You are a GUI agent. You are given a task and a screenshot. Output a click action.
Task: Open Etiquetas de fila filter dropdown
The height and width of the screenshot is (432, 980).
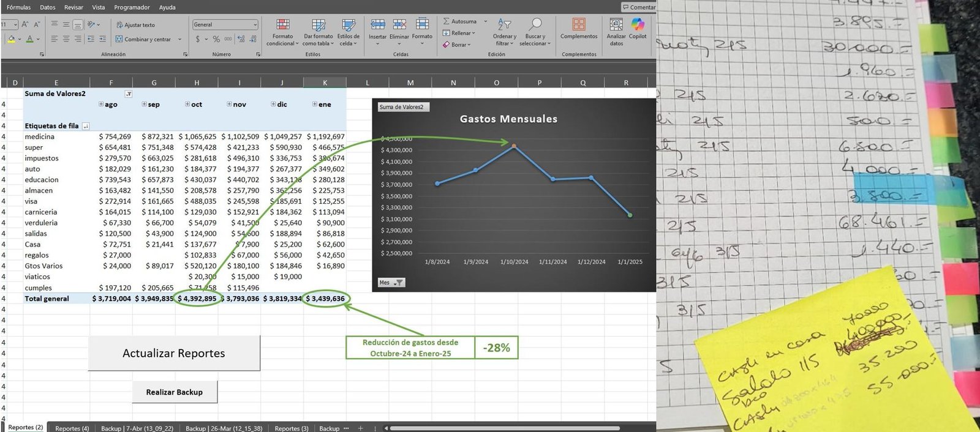pos(86,126)
